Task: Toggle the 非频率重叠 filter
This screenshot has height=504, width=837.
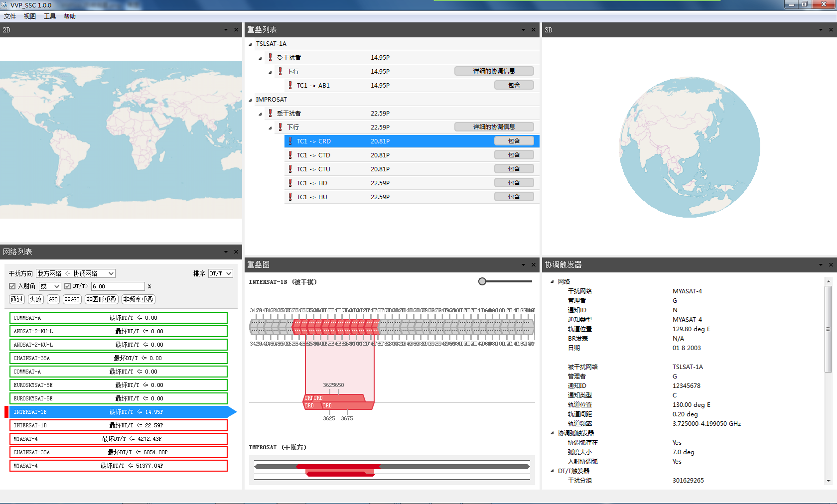Action: tap(139, 299)
